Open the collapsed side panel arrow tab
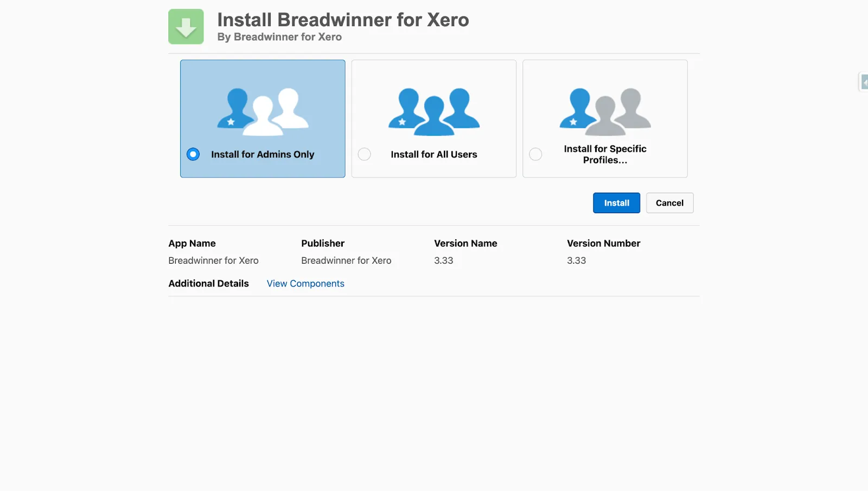Viewport: 868px width, 491px height. pos(864,82)
